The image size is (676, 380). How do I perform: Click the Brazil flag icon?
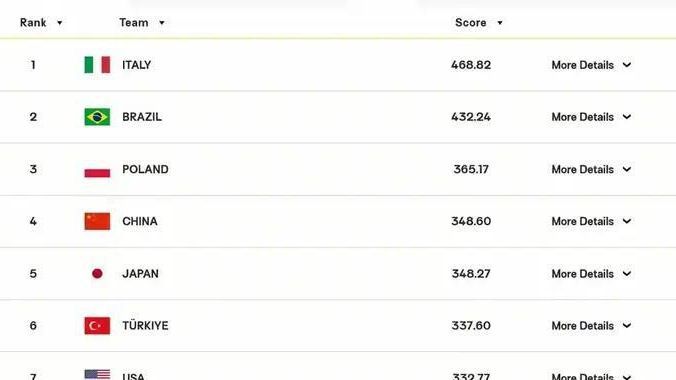click(97, 117)
